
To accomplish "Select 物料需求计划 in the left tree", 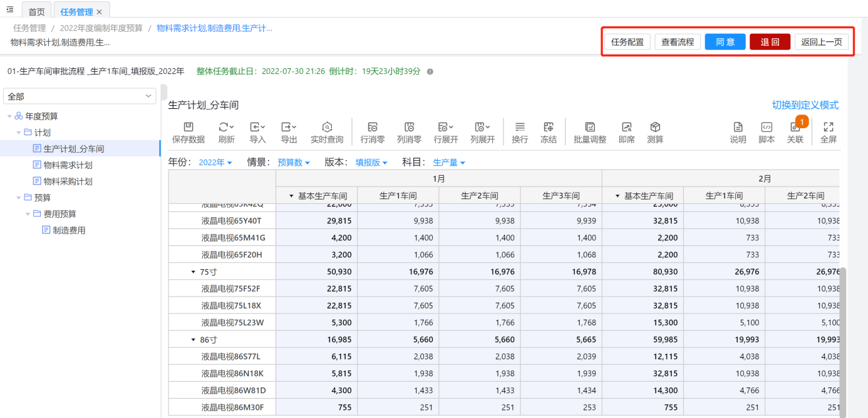I will point(68,165).
